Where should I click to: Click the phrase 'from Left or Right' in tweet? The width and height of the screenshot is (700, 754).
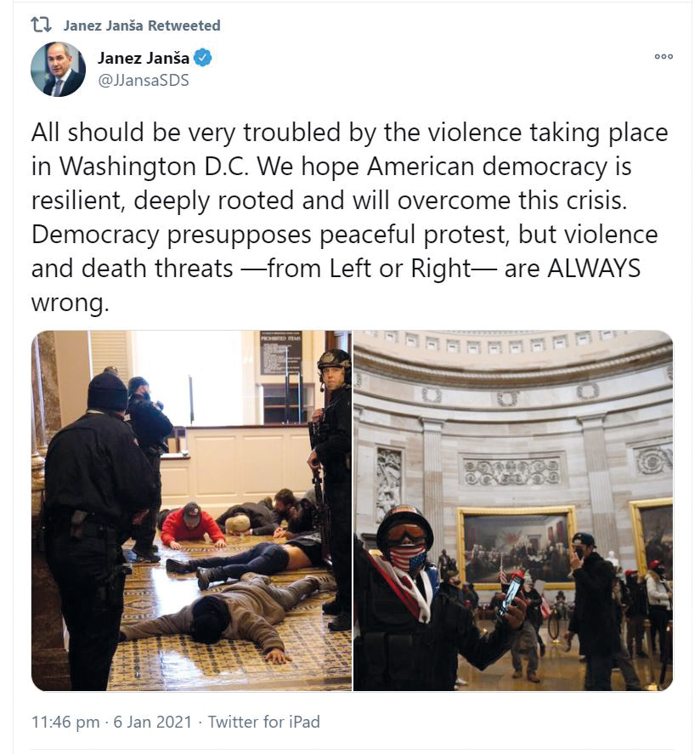pos(369,269)
